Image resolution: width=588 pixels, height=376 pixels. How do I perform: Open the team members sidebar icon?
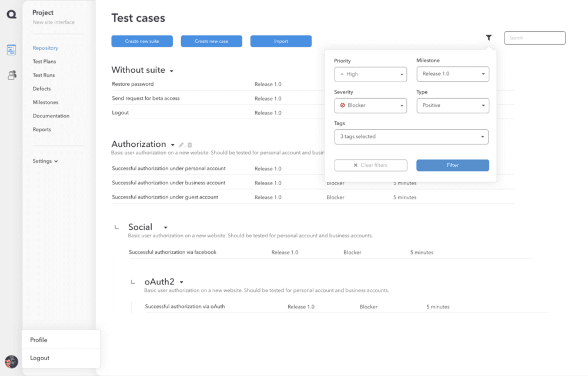pyautogui.click(x=12, y=75)
